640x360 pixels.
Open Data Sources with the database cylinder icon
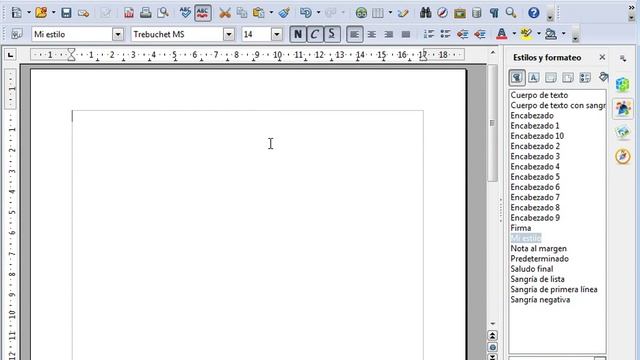click(x=477, y=13)
